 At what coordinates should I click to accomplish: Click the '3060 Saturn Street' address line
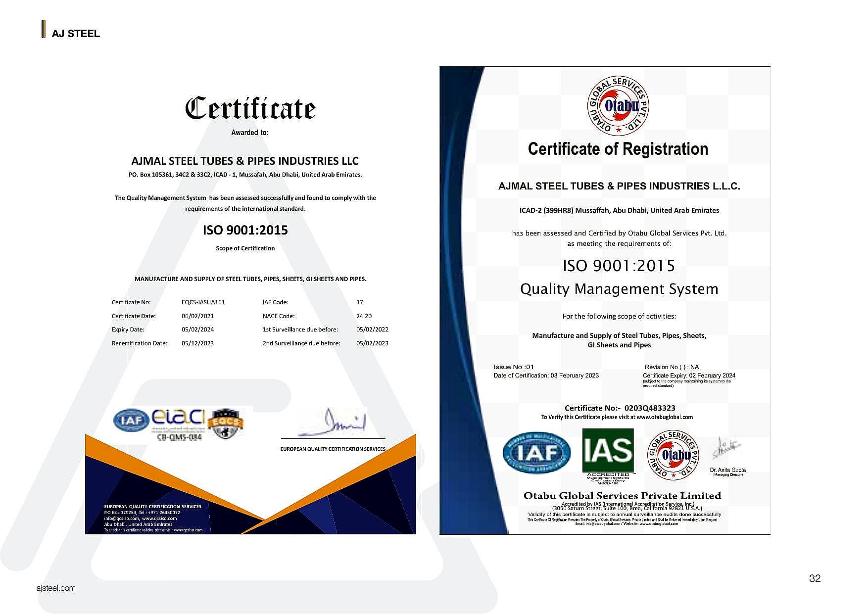click(x=627, y=508)
